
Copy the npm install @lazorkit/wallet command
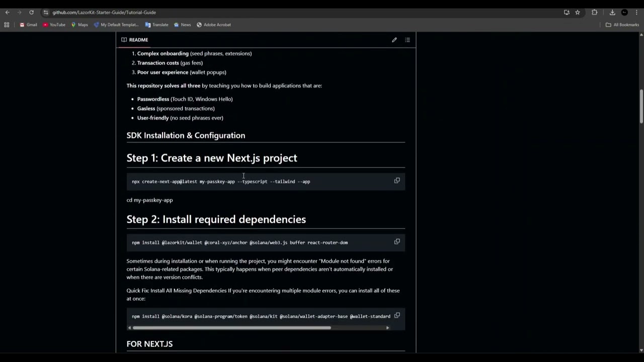(x=397, y=242)
